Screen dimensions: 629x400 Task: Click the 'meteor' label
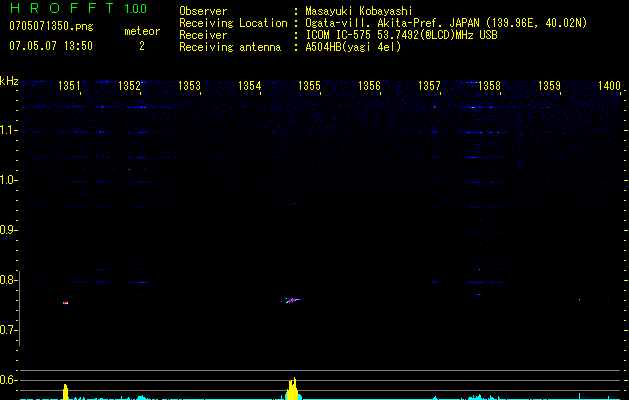142,31
